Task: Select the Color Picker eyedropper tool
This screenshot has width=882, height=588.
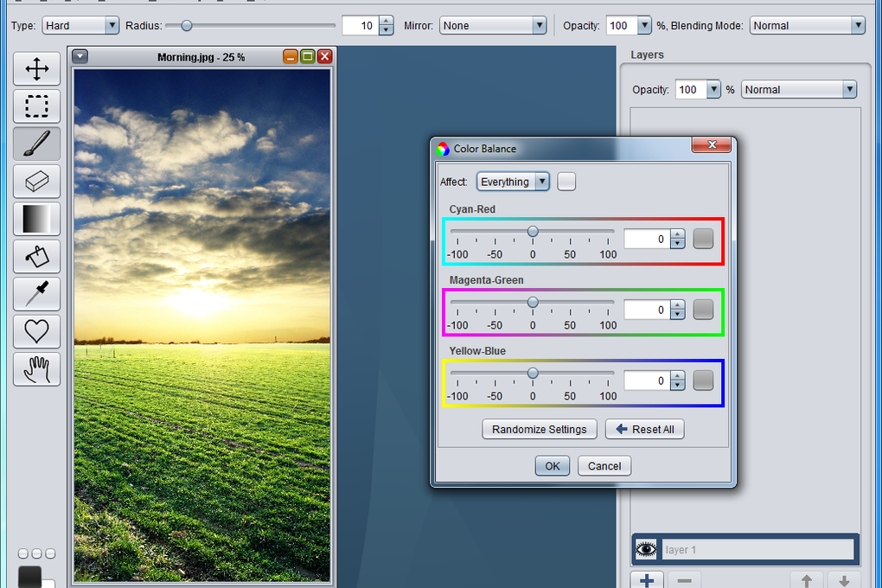Action: [36, 294]
